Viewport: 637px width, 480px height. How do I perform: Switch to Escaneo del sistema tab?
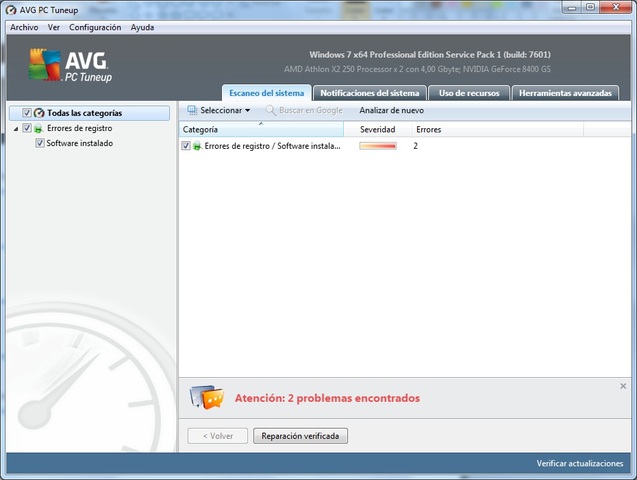(266, 93)
